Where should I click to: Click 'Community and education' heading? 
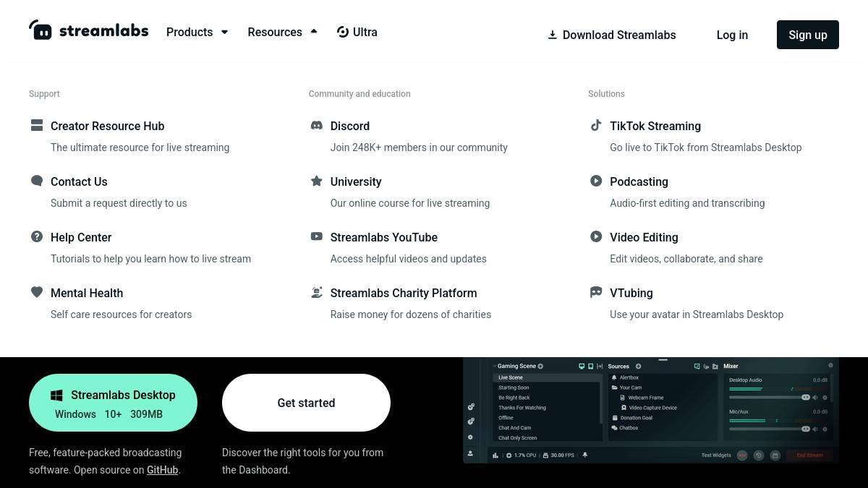click(x=359, y=94)
